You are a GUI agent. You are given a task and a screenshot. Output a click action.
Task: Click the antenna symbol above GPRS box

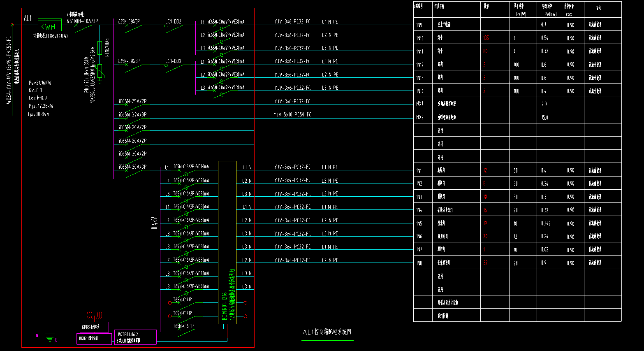(94, 316)
